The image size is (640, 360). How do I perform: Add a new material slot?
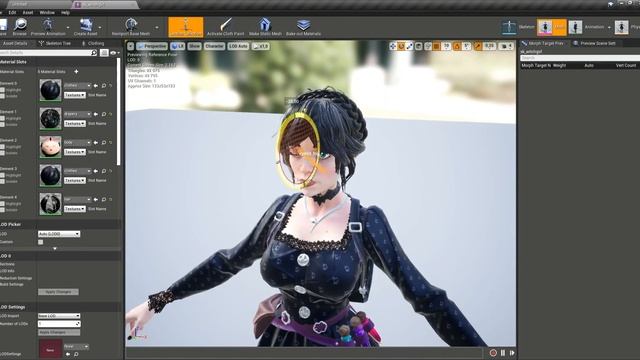(x=76, y=71)
